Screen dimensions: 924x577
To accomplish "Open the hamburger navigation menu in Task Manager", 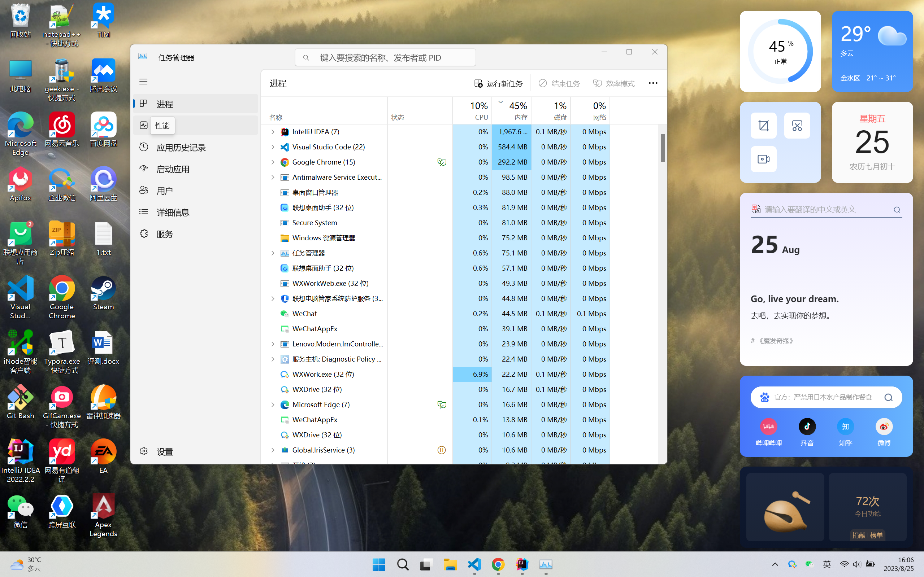I will click(143, 82).
